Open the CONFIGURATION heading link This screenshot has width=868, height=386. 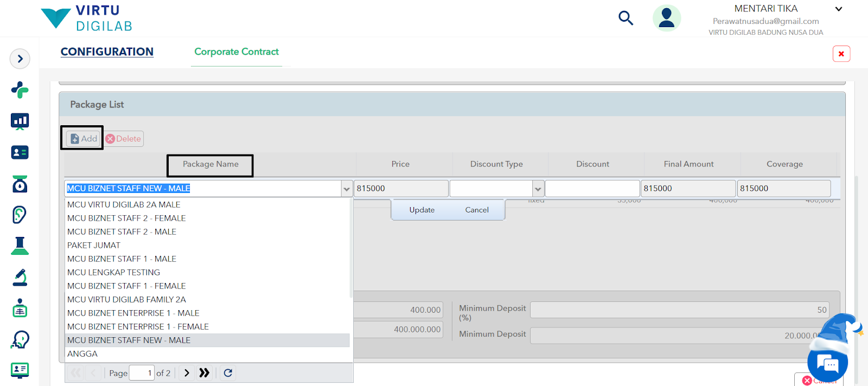107,52
